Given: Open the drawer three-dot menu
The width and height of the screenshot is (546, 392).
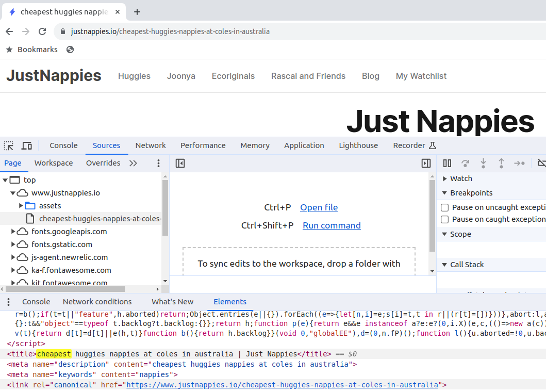Looking at the screenshot, I should 8,302.
